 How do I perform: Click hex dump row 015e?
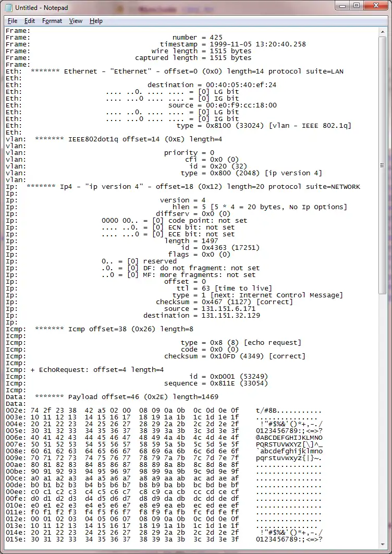pyautogui.click(x=164, y=539)
